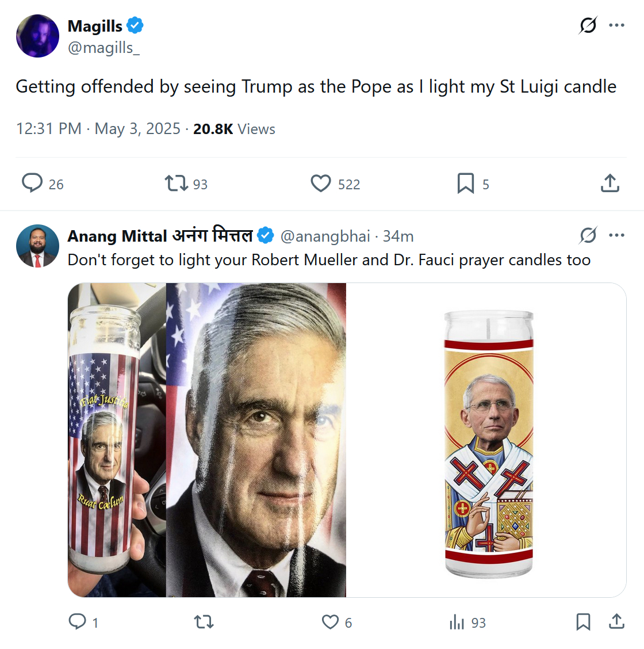Screen dimensions: 644x649
Task: Bookmark the Magills post
Action: 465,184
